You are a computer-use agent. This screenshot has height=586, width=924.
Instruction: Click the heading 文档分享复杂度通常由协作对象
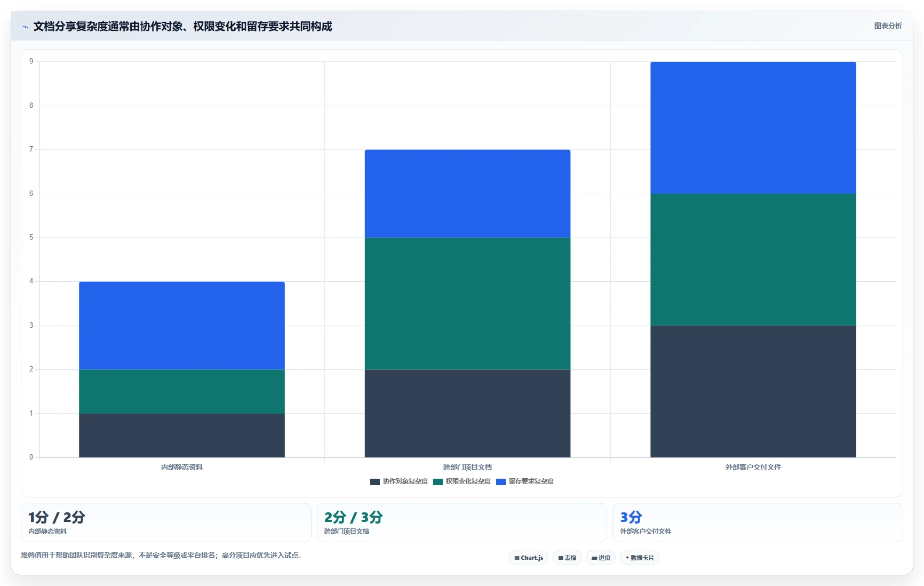[x=182, y=26]
